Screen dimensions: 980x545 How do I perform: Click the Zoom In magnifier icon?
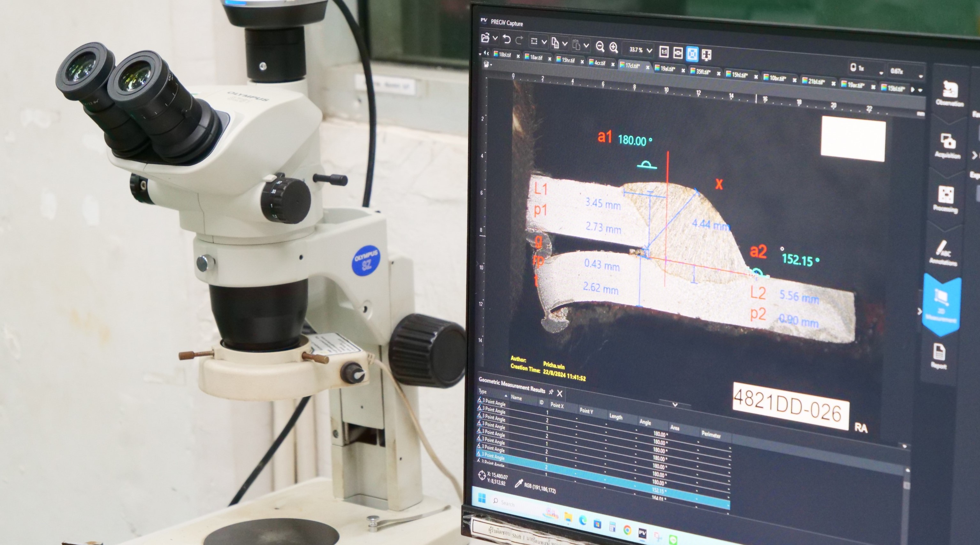click(x=614, y=48)
